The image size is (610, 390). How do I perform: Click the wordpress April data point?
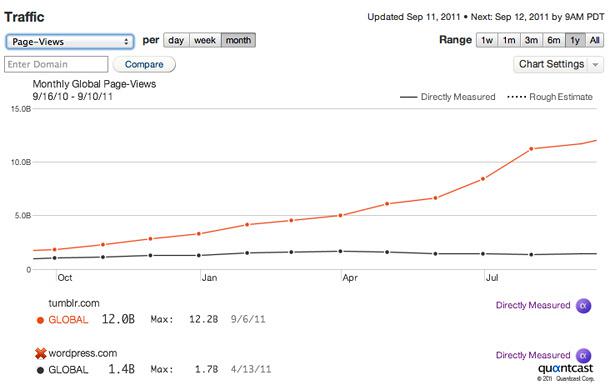point(340,251)
